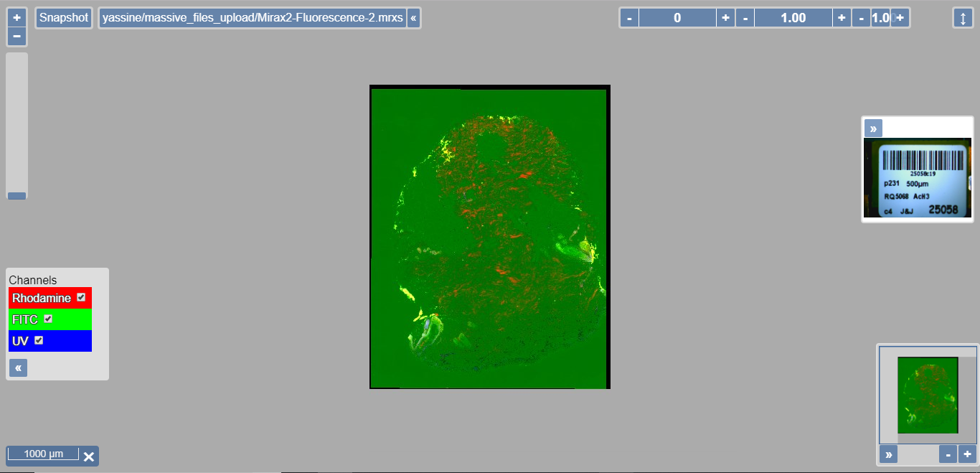980x473 pixels.
Task: Collapse the Channels panel
Action: [18, 368]
